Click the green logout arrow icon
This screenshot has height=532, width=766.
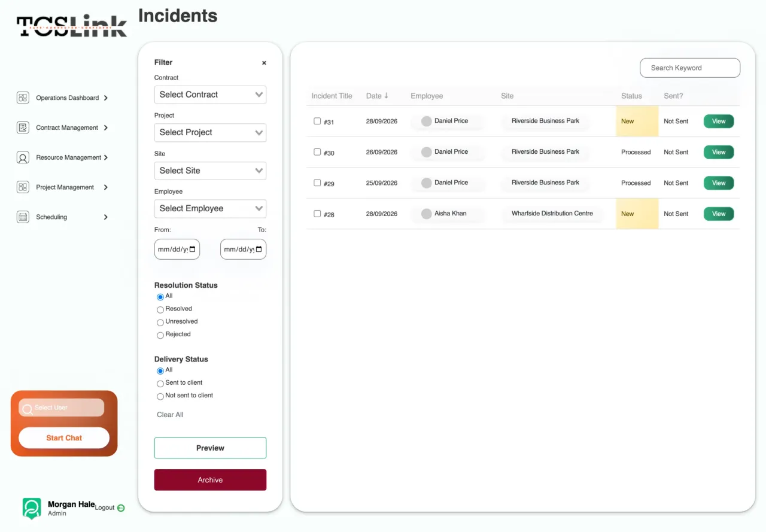pos(121,507)
